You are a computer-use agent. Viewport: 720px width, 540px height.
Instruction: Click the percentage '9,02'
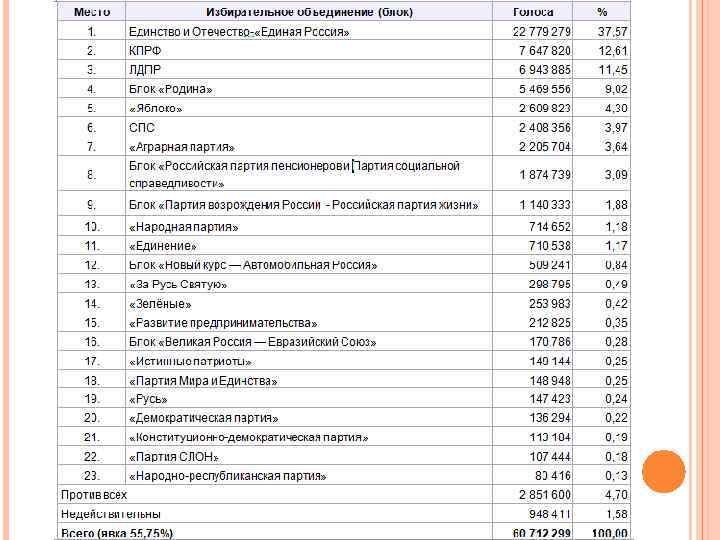coord(616,89)
